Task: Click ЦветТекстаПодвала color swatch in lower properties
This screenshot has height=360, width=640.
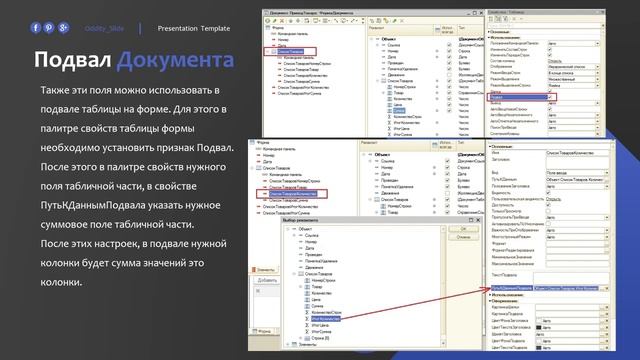Action: pyautogui.click(x=539, y=347)
